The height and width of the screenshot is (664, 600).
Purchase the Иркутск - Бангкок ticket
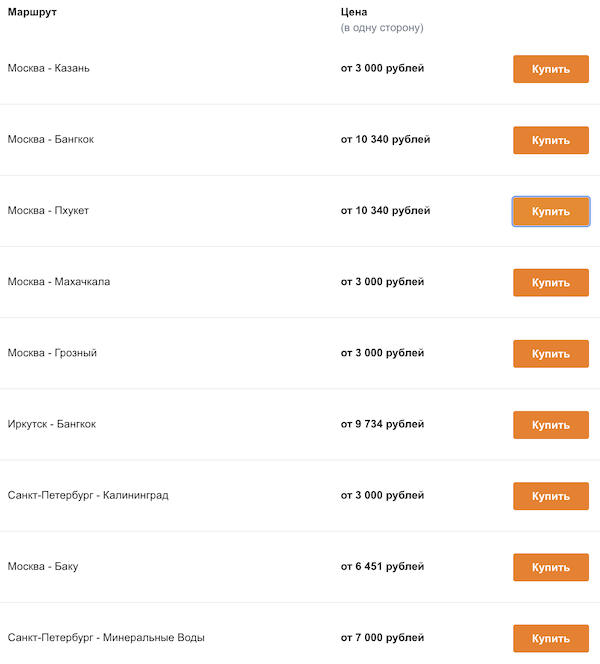point(550,425)
